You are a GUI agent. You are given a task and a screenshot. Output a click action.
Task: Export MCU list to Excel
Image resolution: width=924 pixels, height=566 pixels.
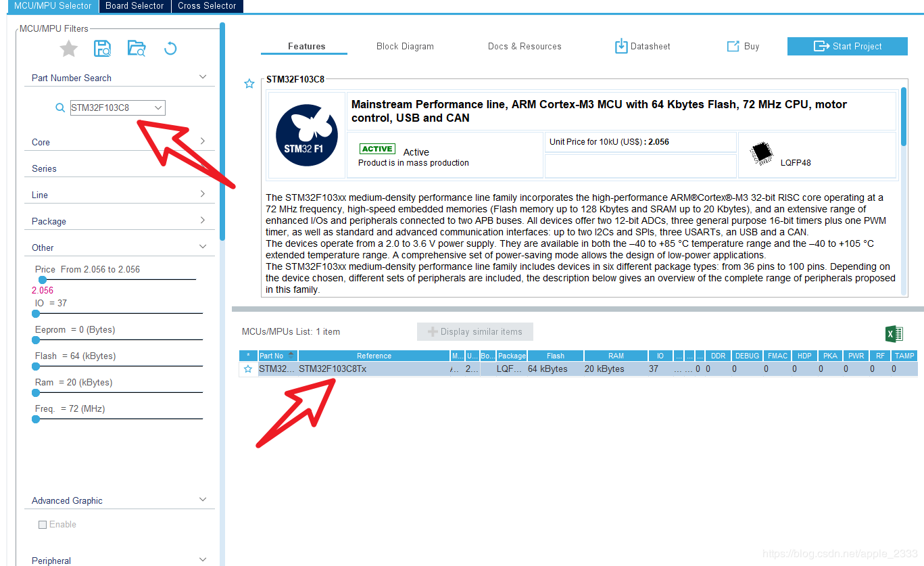(x=894, y=333)
